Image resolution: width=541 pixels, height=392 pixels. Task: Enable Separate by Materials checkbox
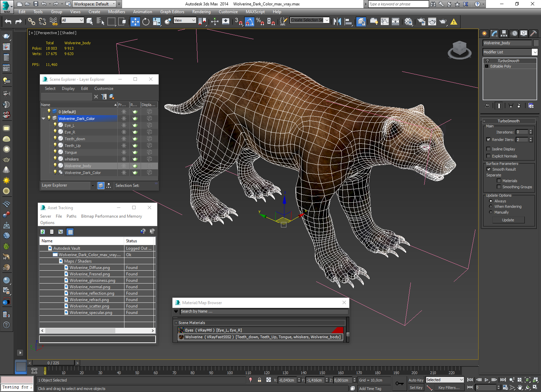tap(499, 181)
